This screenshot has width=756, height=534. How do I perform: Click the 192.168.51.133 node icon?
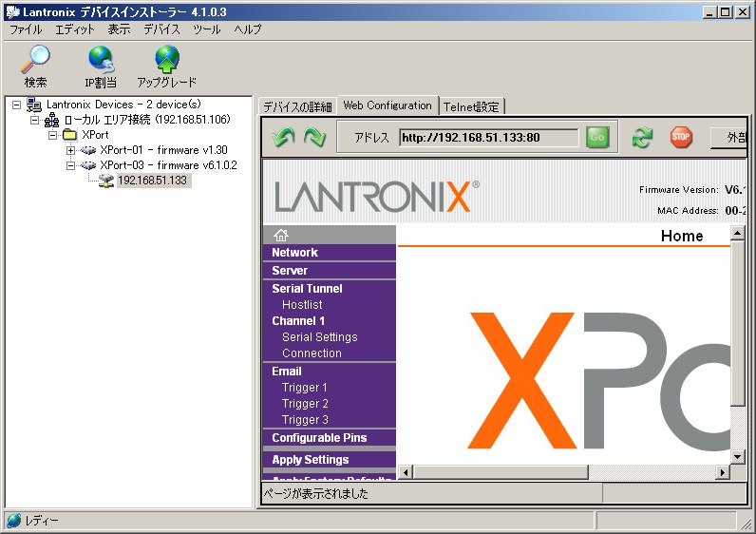(x=106, y=181)
